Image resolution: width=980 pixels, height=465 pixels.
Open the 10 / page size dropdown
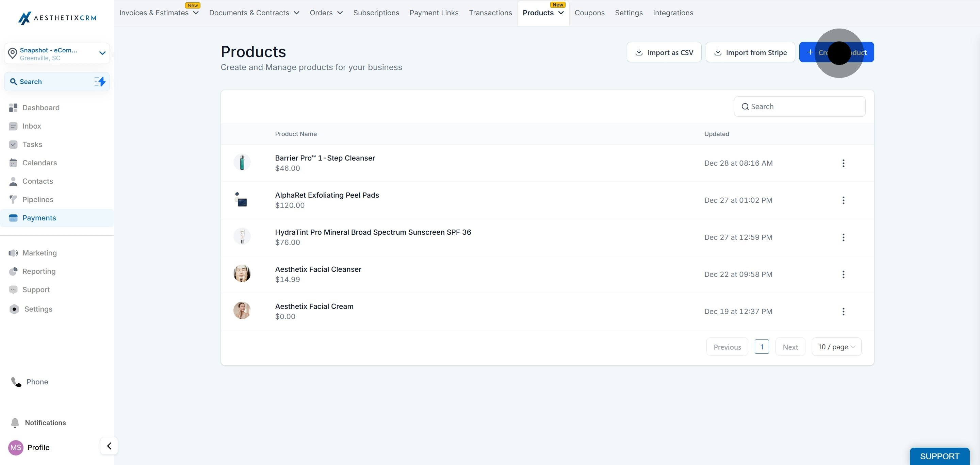tap(836, 347)
